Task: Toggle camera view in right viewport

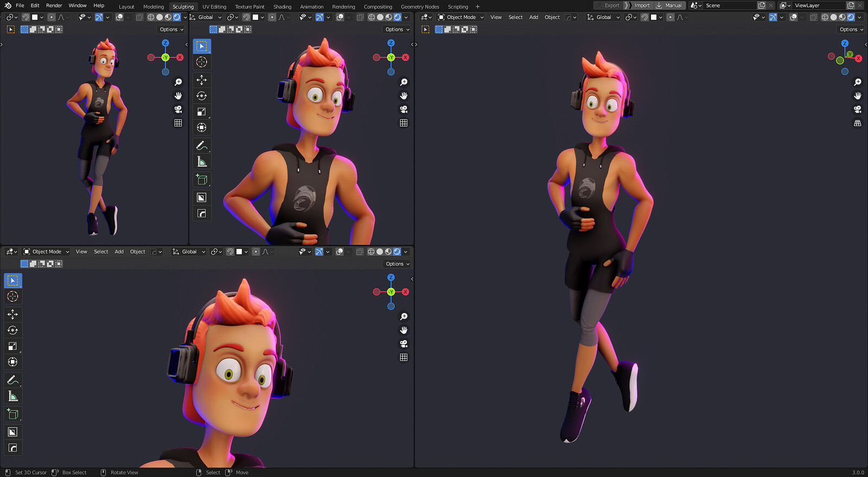Action: [858, 109]
